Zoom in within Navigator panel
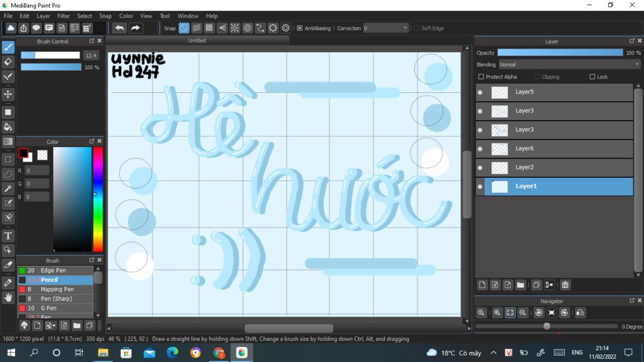Image resolution: width=644 pixels, height=362 pixels. pos(497,313)
